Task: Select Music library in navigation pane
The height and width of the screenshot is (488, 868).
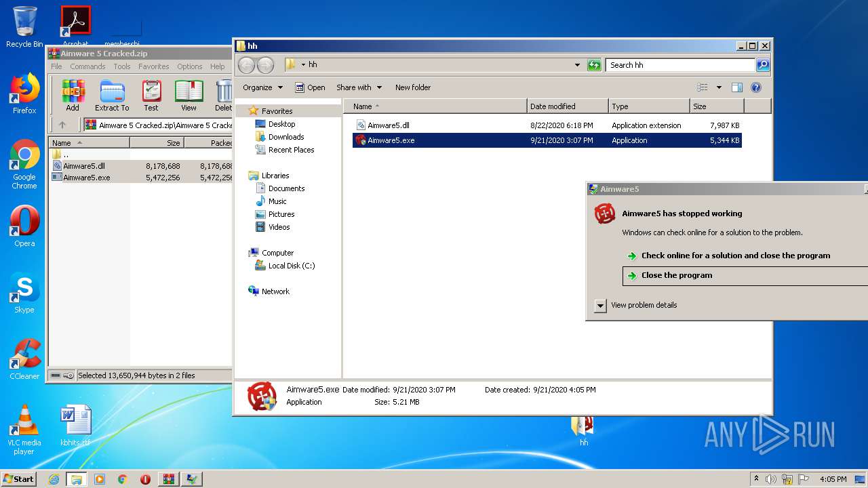Action: [277, 201]
